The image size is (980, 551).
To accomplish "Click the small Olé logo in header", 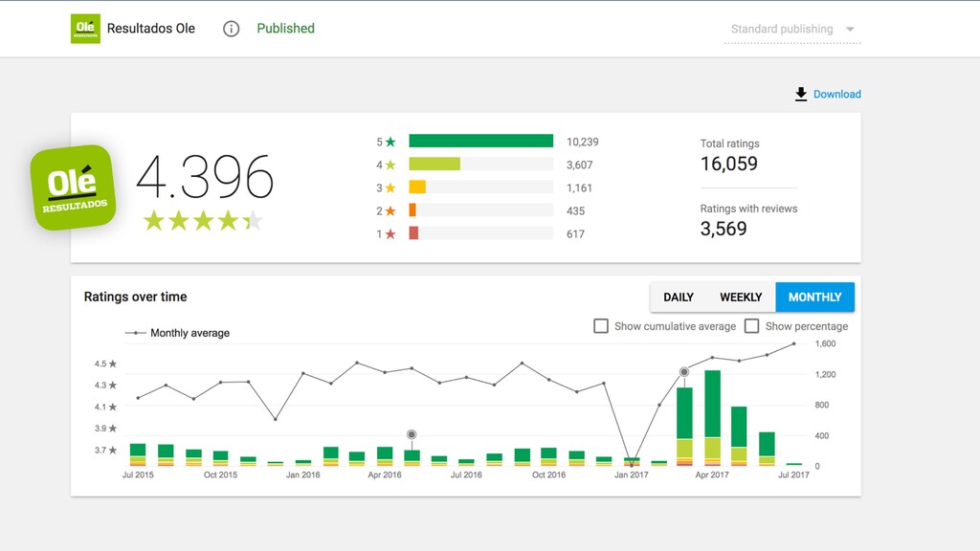I will (x=85, y=28).
